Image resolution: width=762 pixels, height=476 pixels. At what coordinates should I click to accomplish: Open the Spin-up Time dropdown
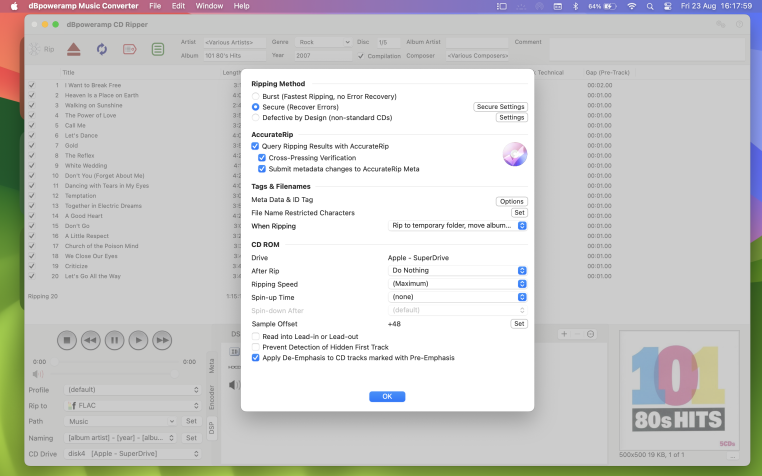tap(458, 297)
